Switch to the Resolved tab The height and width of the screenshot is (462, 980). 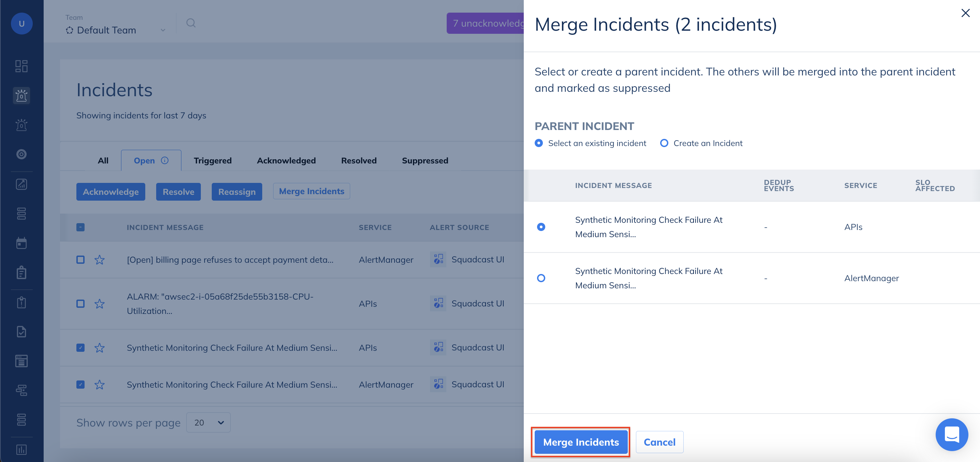(358, 160)
